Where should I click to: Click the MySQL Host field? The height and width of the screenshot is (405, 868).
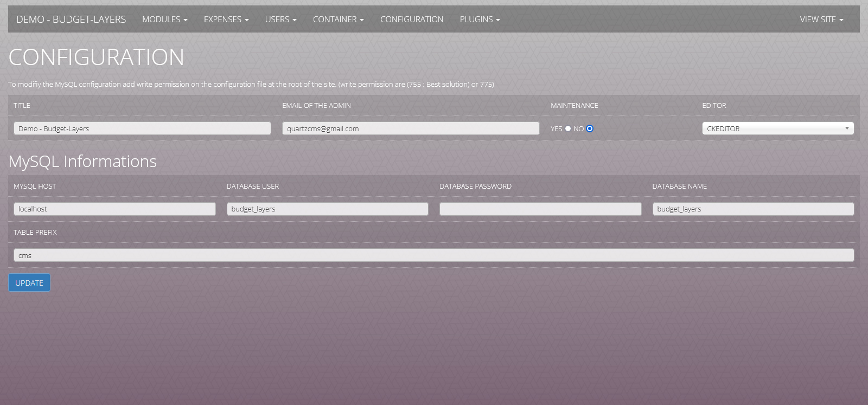114,209
